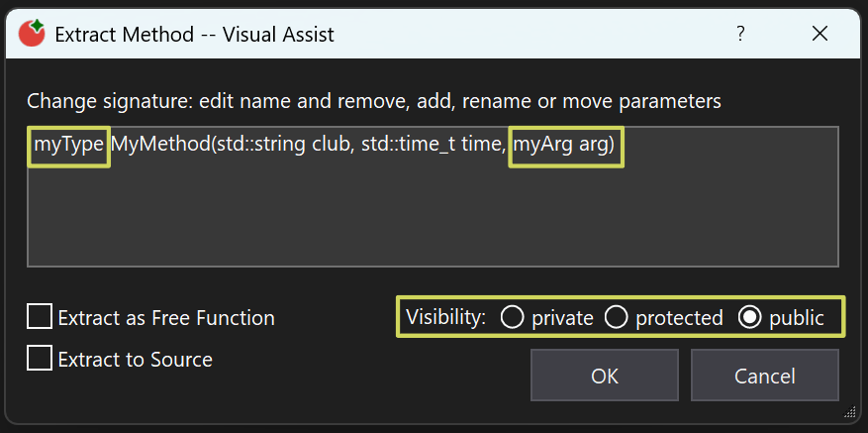Select private visibility radio button
Viewport: 868px width, 433px height.
512,317
